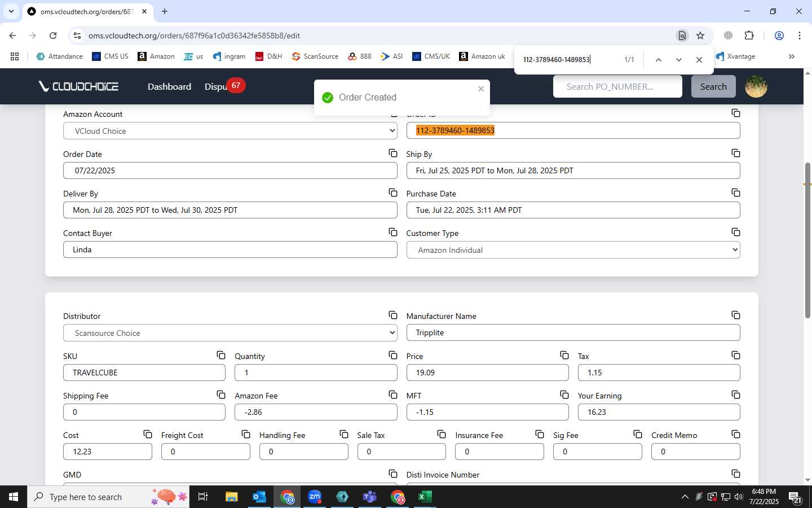The height and width of the screenshot is (508, 812).
Task: Copy the Cost field value
Action: [x=148, y=434]
